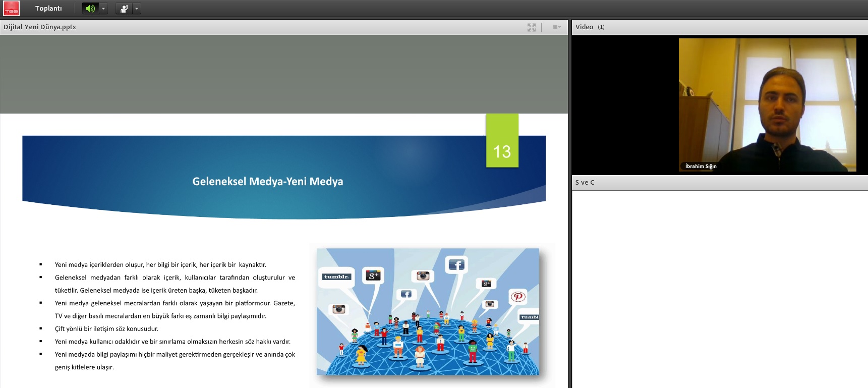The width and height of the screenshot is (868, 388).
Task: Click the bullet starting 'Geleneksel medyadan farklı olarak'
Action: pos(175,284)
